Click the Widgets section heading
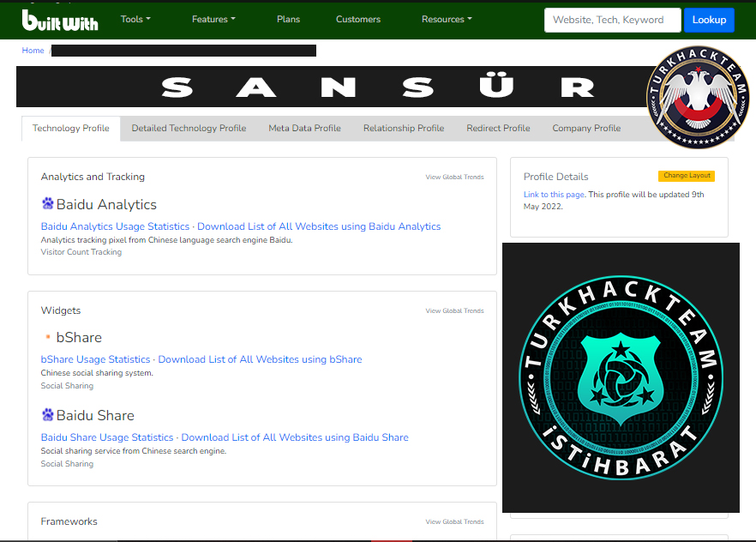The width and height of the screenshot is (756, 542). coord(61,310)
